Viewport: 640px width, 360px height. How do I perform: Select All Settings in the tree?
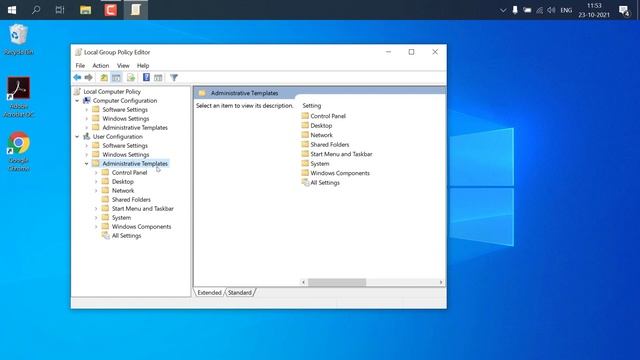126,236
